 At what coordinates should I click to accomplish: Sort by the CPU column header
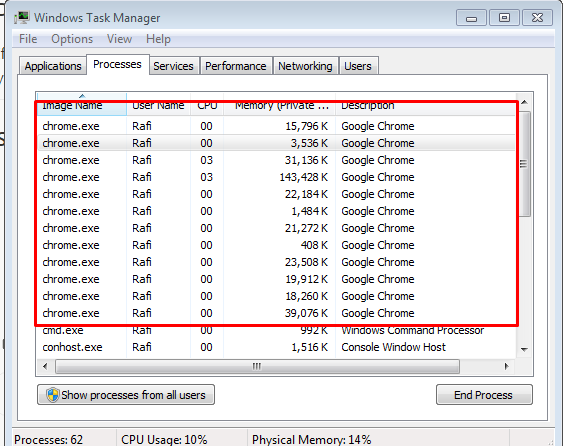point(207,105)
